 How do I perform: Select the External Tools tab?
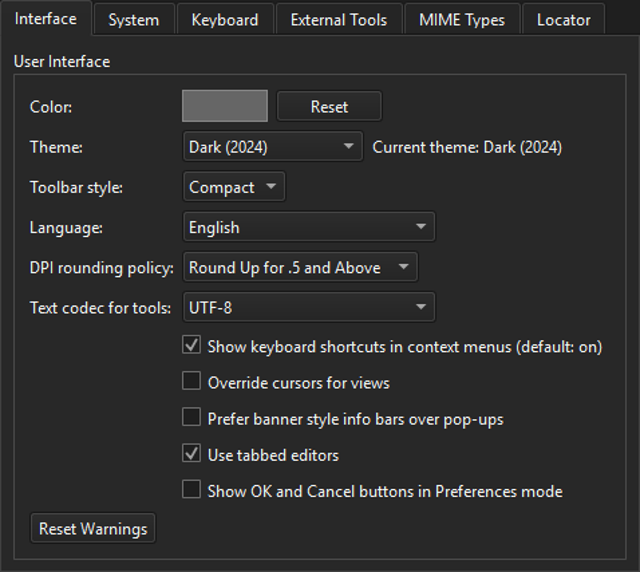[339, 20]
